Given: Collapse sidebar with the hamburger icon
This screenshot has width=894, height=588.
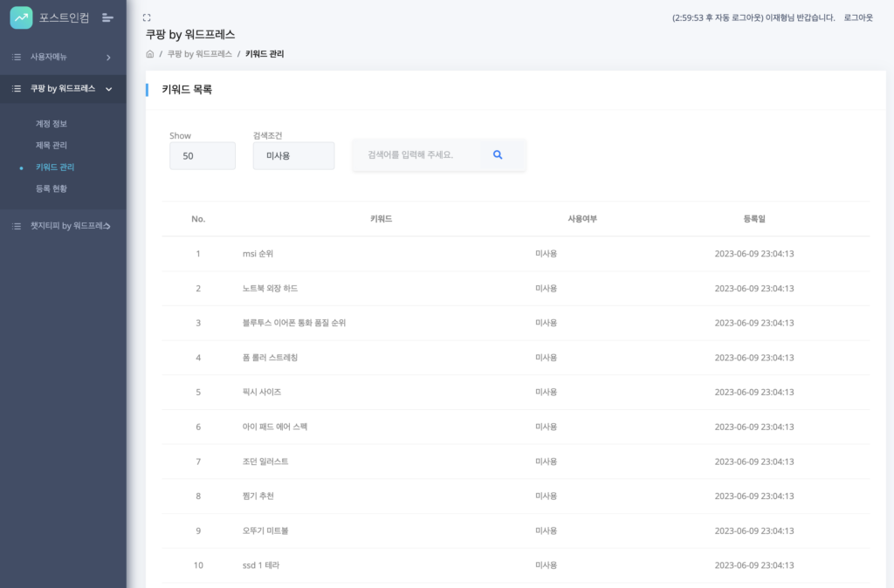Looking at the screenshot, I should 107,17.
